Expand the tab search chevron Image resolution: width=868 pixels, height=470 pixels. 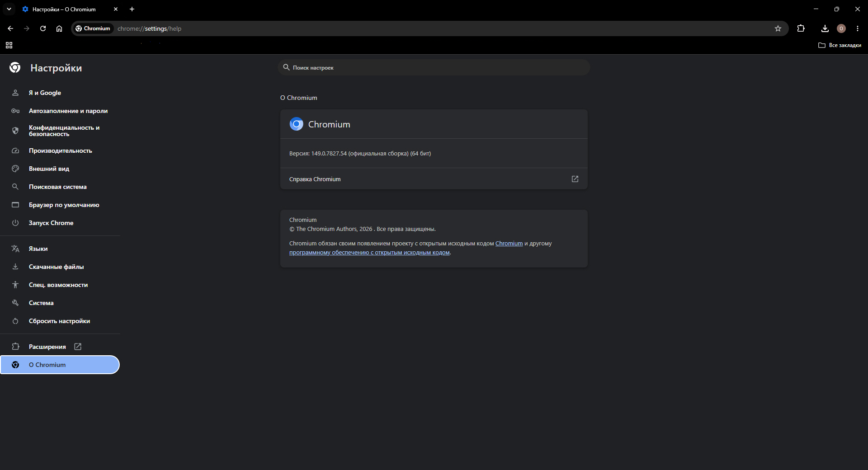point(9,9)
